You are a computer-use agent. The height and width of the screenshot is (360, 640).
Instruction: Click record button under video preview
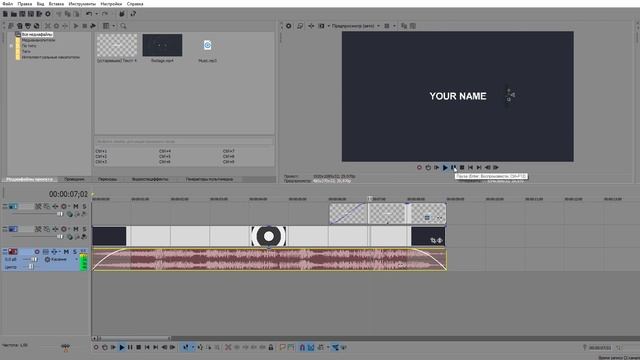tap(419, 167)
